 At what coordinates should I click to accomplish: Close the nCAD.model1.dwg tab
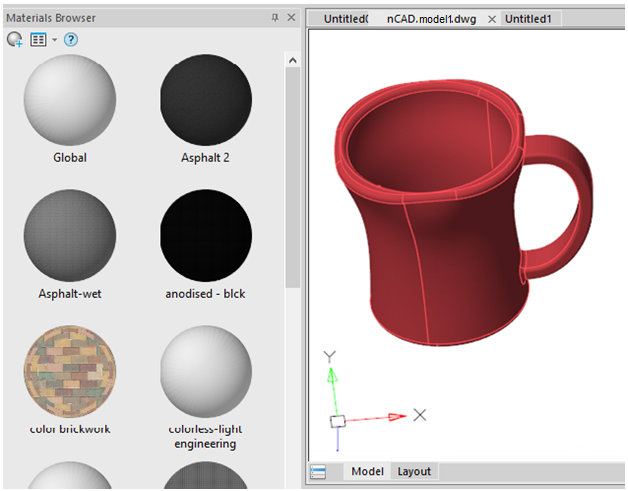coord(492,19)
